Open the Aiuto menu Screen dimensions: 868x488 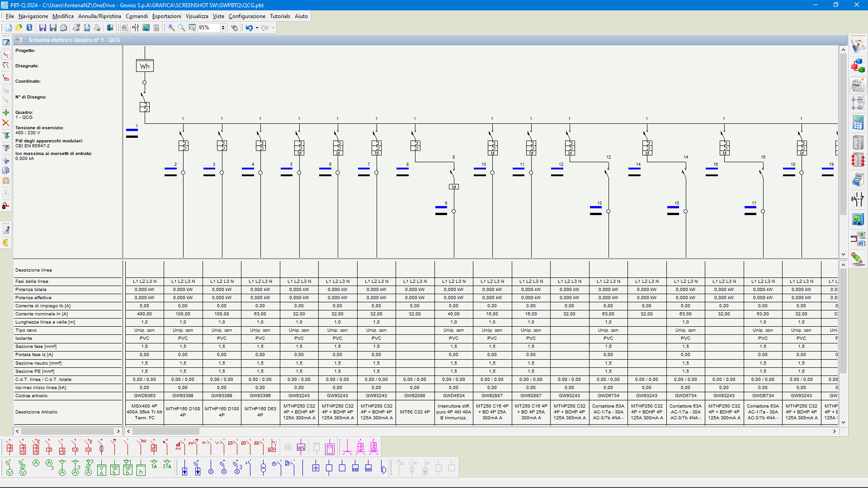301,16
